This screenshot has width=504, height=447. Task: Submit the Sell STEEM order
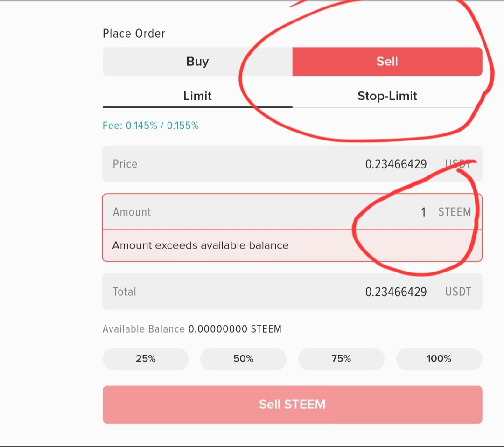coord(293,405)
